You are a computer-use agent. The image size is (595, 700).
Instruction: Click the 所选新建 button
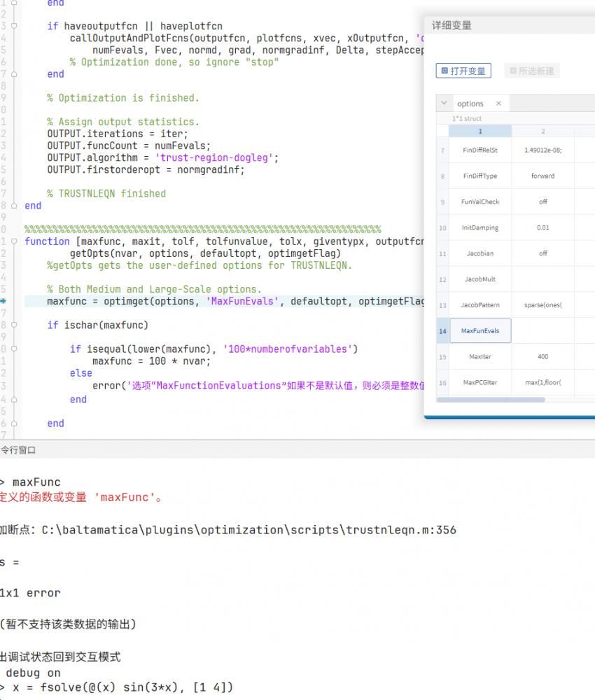click(x=532, y=71)
